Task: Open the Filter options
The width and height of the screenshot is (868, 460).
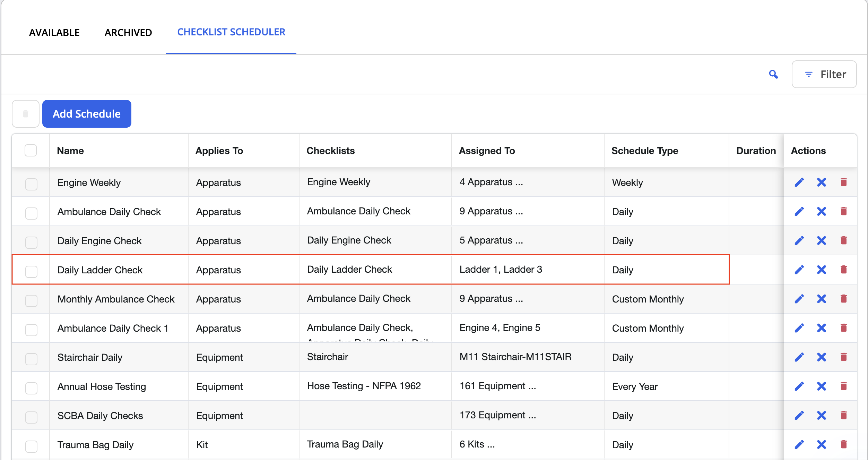Action: pos(824,74)
